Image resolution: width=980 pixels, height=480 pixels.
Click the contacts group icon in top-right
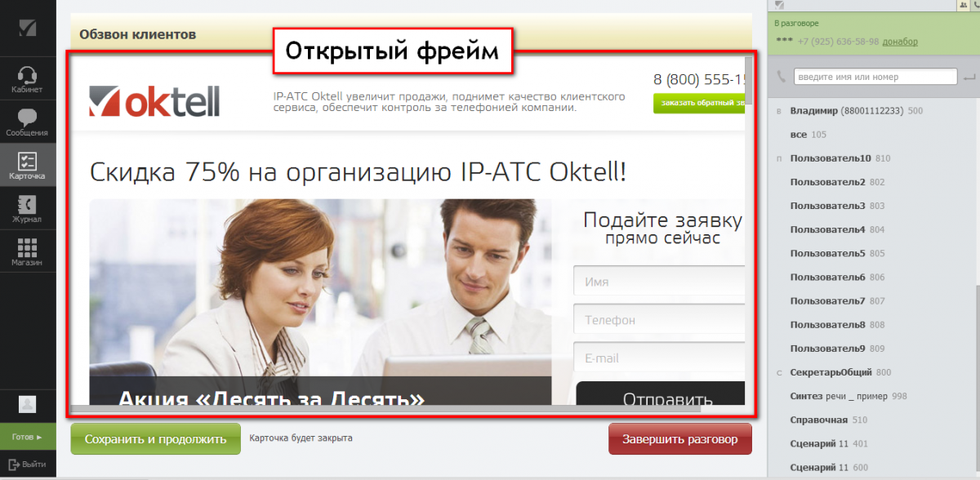(963, 5)
